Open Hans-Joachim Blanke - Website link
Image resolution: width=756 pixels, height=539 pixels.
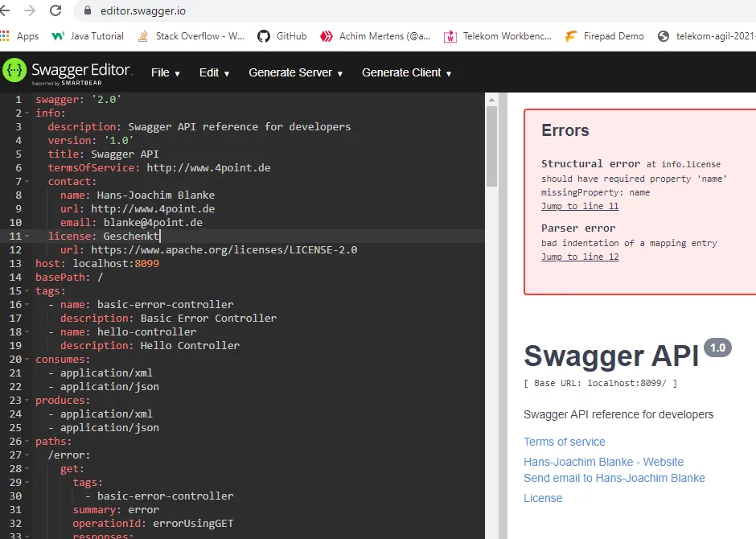point(604,462)
